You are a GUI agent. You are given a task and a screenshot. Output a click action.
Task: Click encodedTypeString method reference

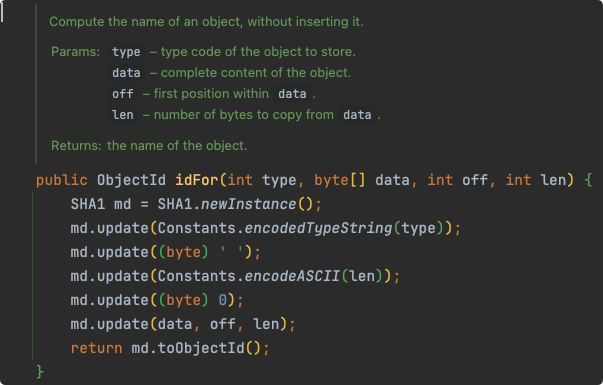click(x=318, y=228)
